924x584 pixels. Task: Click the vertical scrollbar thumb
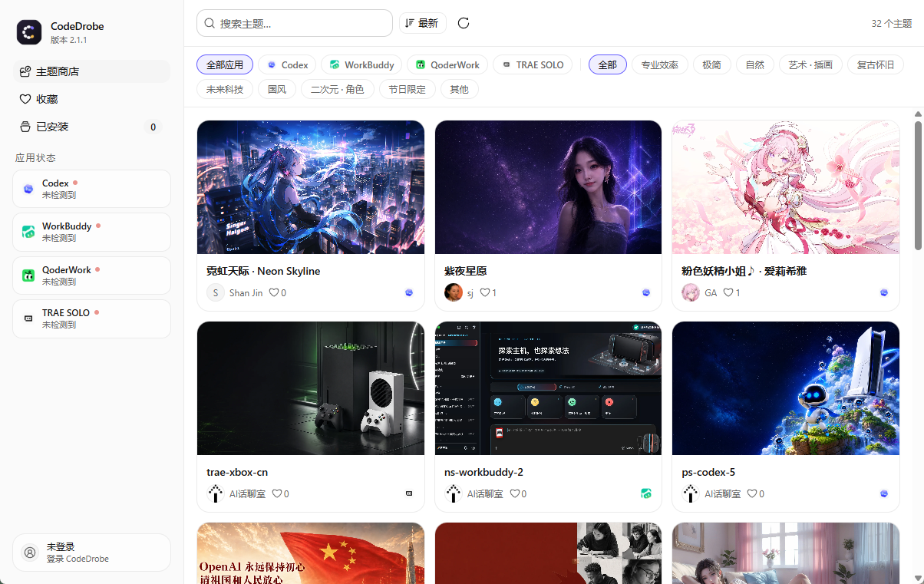coord(918,185)
